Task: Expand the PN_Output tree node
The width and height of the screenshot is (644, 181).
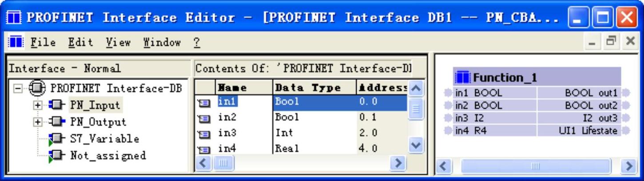Action: [38, 122]
